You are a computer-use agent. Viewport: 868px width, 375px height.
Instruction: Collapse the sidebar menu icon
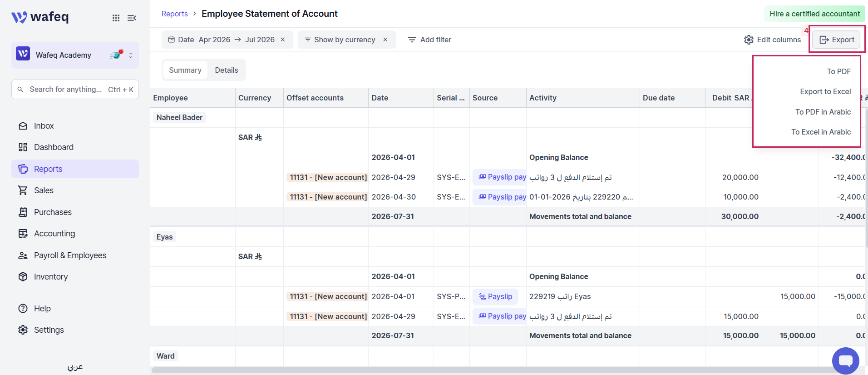point(132,18)
